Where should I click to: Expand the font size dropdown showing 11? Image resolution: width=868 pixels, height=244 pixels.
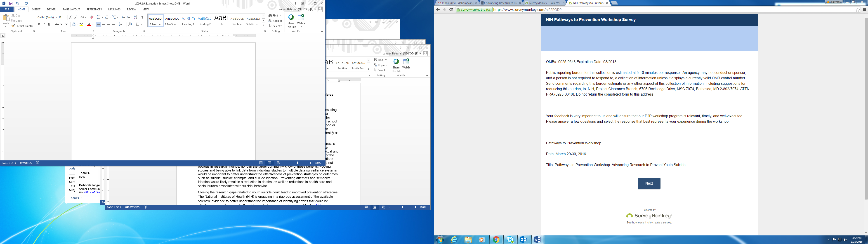tap(66, 18)
